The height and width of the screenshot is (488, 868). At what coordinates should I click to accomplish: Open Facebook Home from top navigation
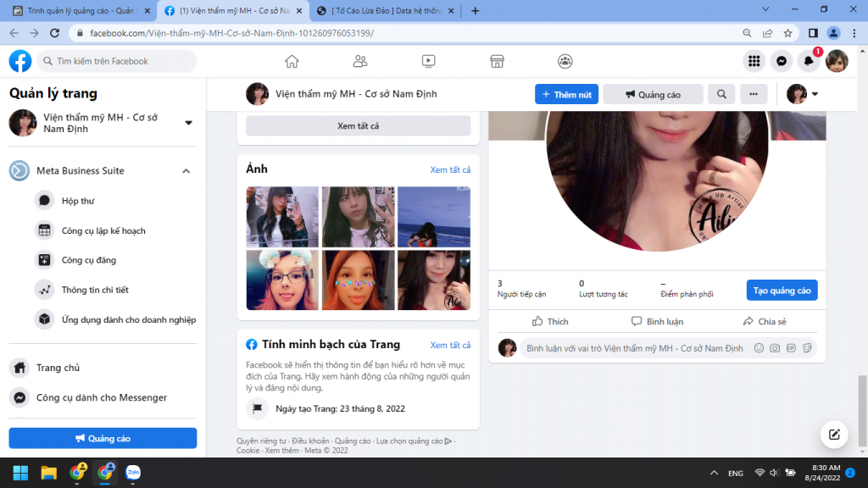[292, 61]
